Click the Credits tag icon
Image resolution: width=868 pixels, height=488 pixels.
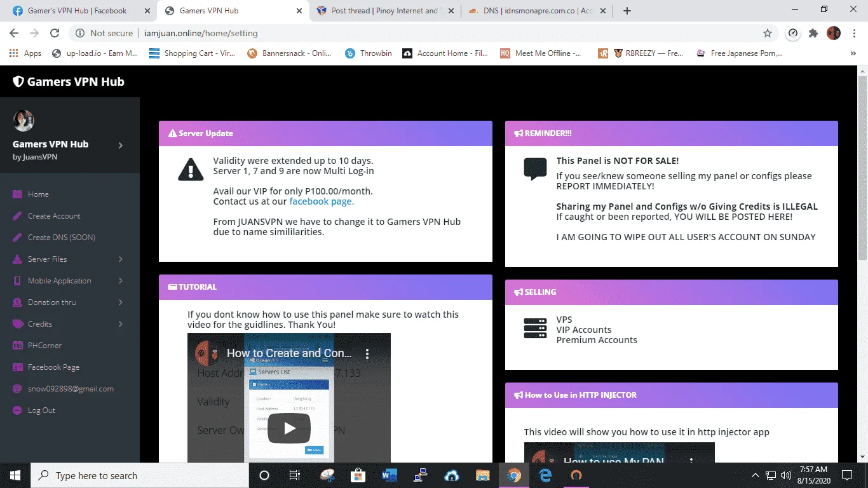(17, 324)
